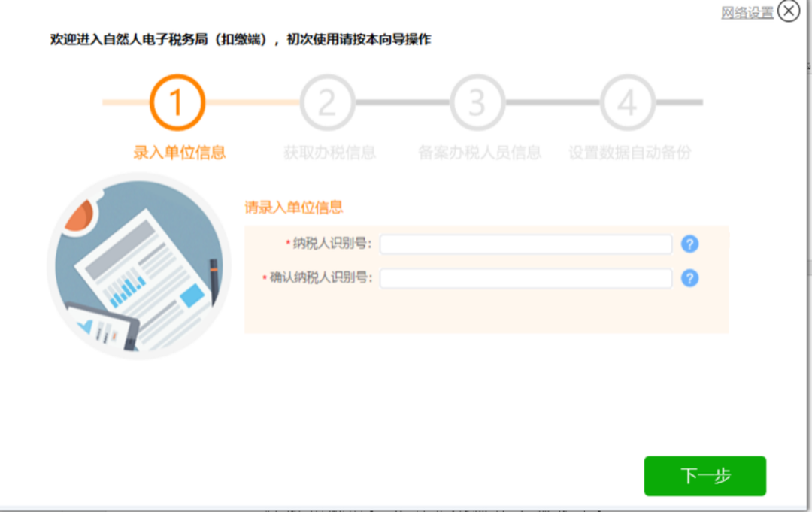The height and width of the screenshot is (512, 812).
Task: Focus the 确认纳税人识别号 input field
Action: click(x=526, y=278)
